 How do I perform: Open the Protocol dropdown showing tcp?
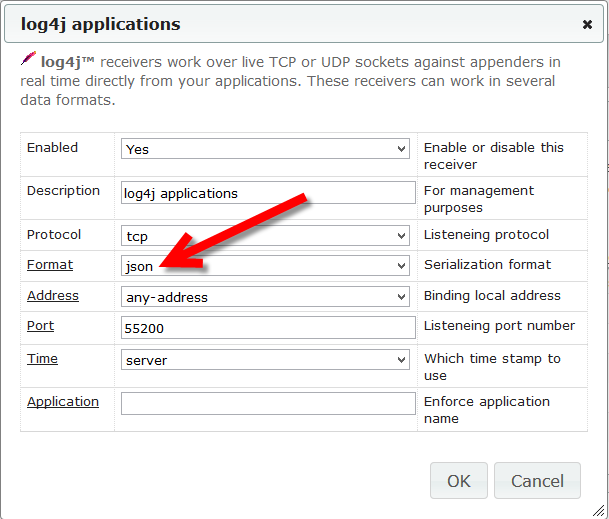[265, 235]
